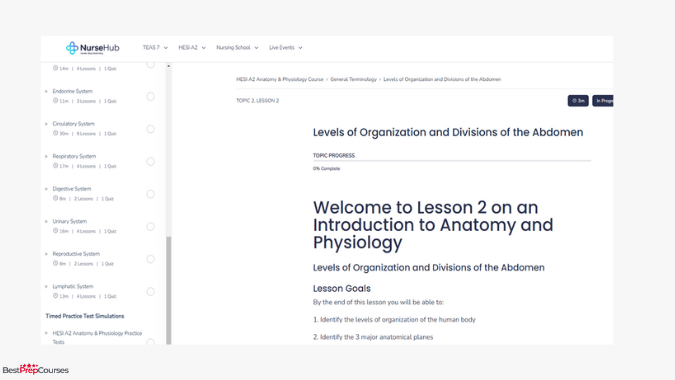Click the "0% Complete" text
Image resolution: width=675 pixels, height=380 pixels.
(x=326, y=169)
